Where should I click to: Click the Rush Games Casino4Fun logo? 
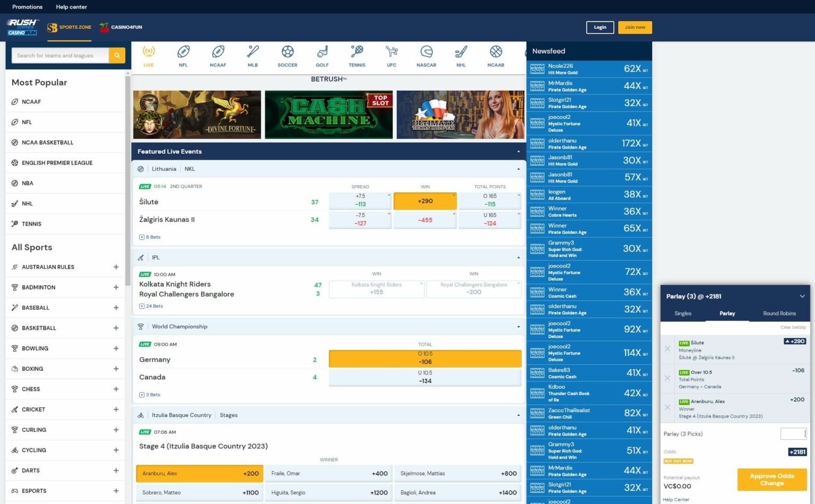tap(22, 27)
